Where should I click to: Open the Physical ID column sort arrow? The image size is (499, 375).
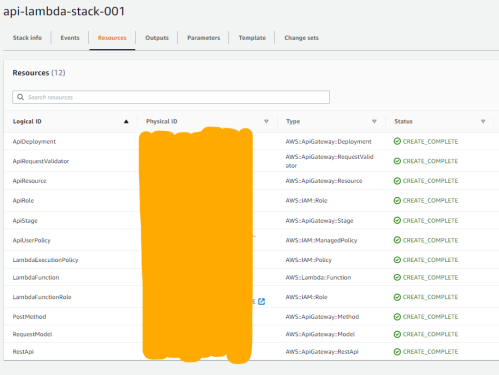click(266, 122)
